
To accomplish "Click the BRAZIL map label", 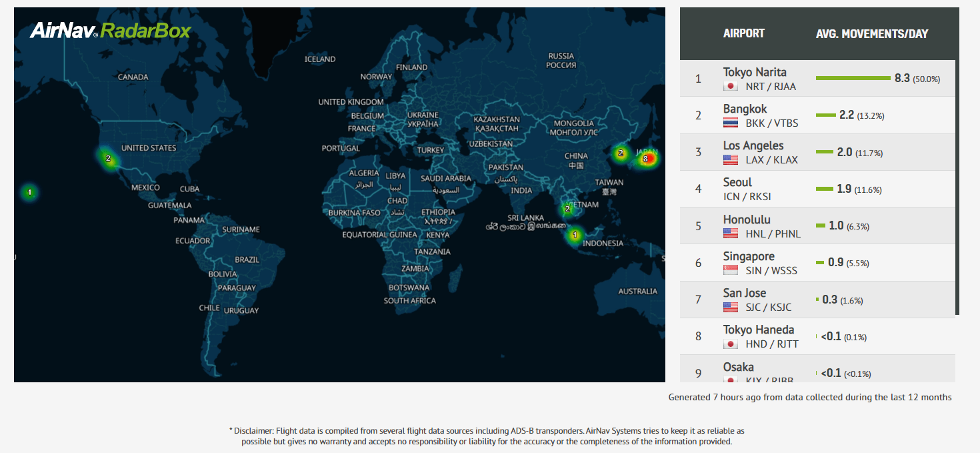I will [247, 260].
